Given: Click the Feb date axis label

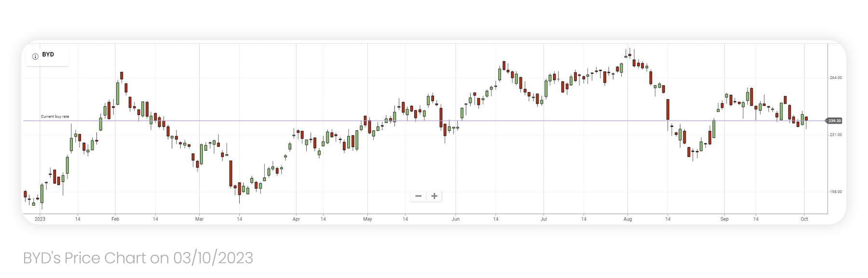Looking at the screenshot, I should point(115,219).
